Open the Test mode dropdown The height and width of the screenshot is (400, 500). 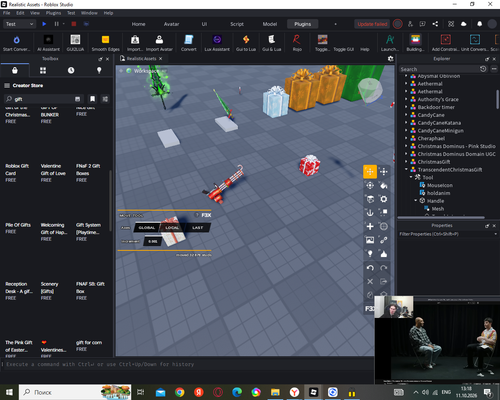(19, 24)
